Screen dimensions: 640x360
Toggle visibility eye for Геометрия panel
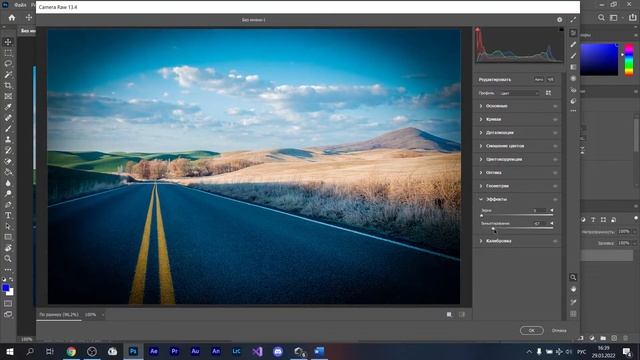[555, 186]
